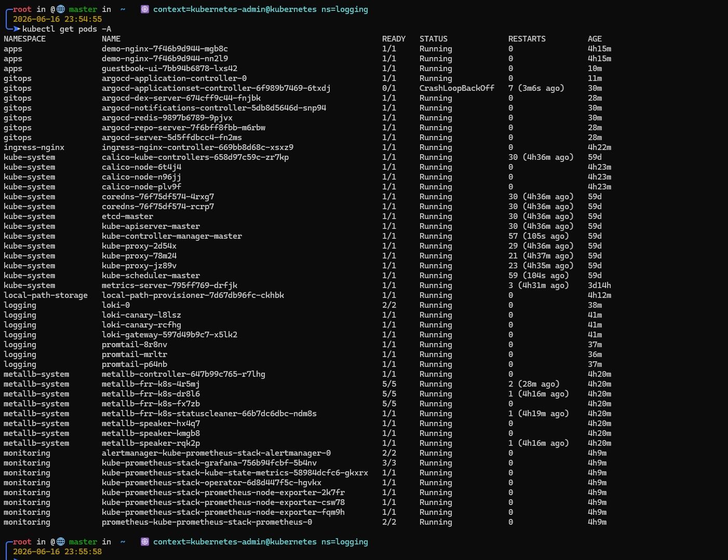728x560 pixels.
Task: Select the kube-prometheus-stack-grafana pod name
Action: tap(209, 463)
